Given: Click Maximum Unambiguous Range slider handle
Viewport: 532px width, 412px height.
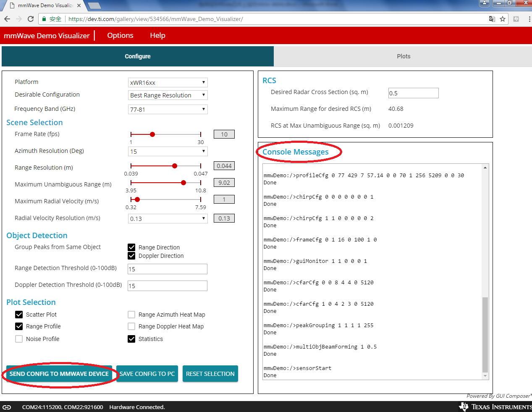Looking at the screenshot, I should 183,183.
